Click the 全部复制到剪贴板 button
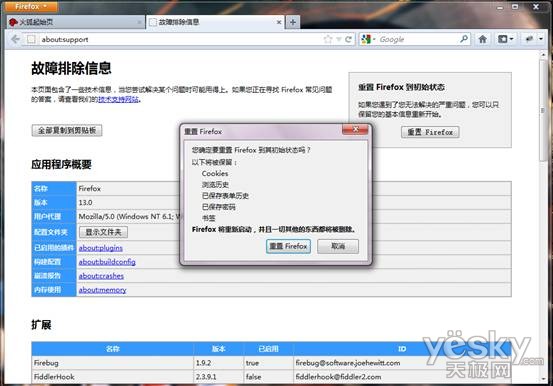The width and height of the screenshot is (553, 386). [x=67, y=131]
